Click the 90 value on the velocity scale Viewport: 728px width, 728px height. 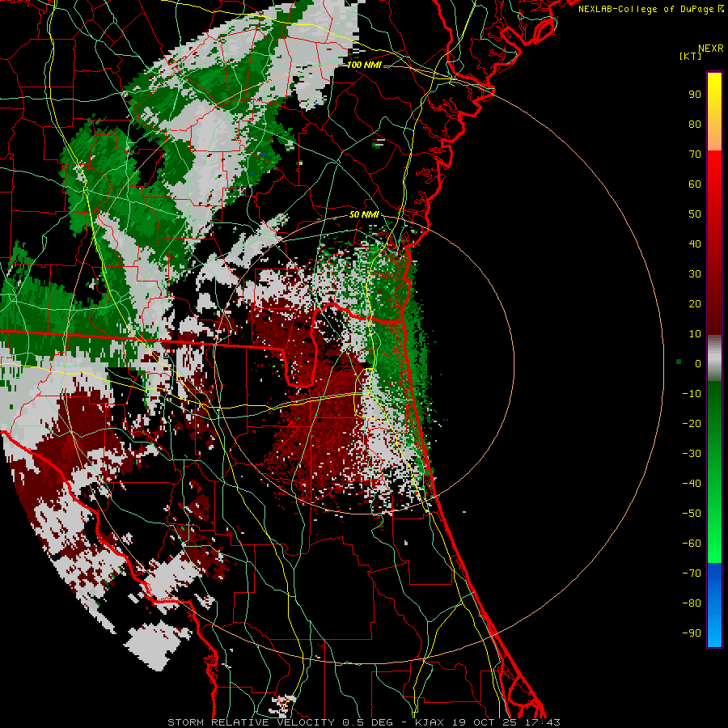click(x=695, y=95)
